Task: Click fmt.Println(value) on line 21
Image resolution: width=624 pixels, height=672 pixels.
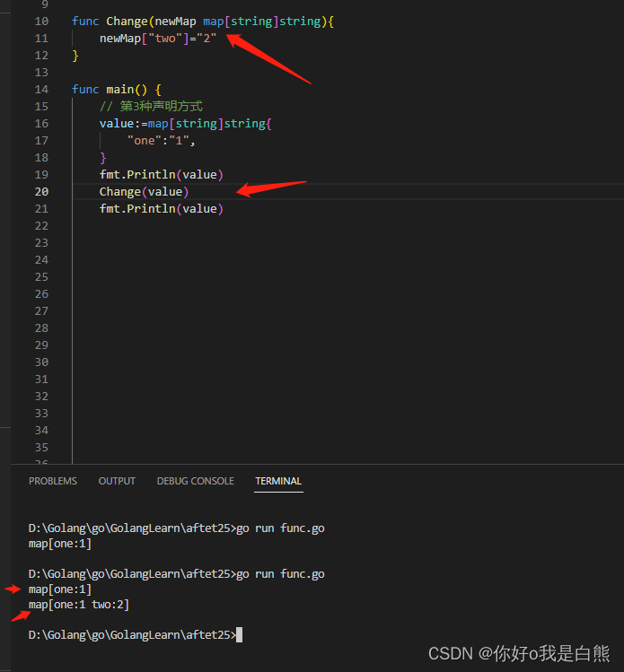Action: pyautogui.click(x=162, y=209)
